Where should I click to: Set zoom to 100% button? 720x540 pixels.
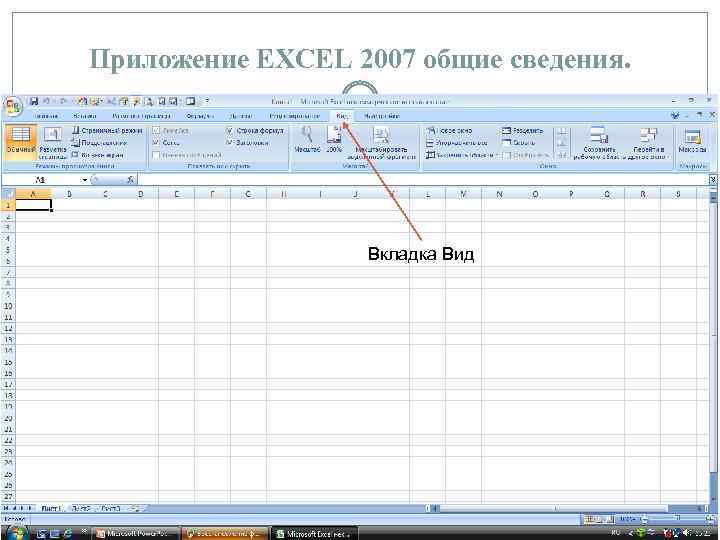pyautogui.click(x=334, y=140)
